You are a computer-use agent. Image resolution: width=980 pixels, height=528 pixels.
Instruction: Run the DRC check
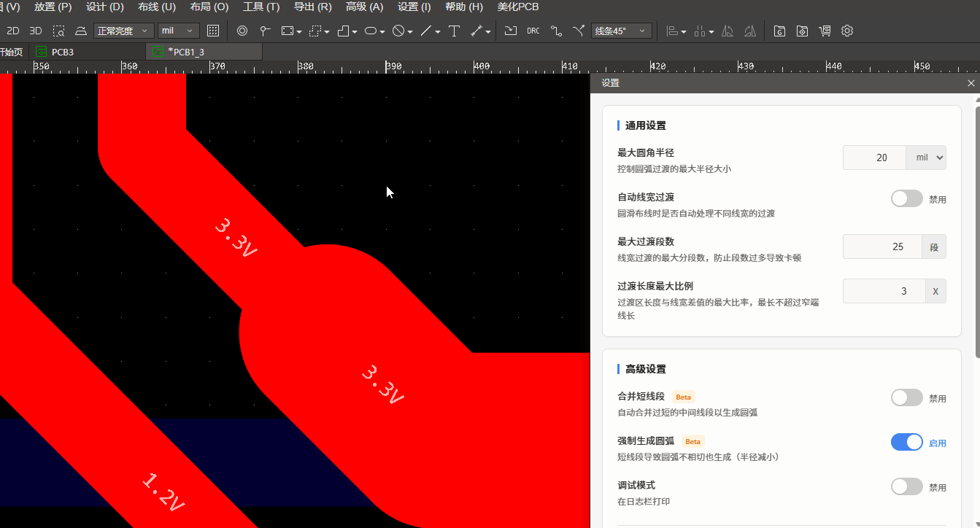pyautogui.click(x=533, y=31)
